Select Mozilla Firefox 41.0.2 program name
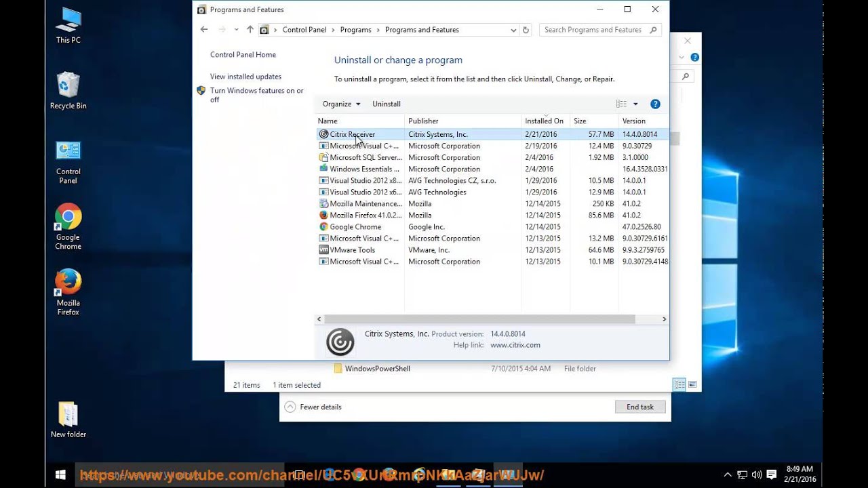 (366, 215)
